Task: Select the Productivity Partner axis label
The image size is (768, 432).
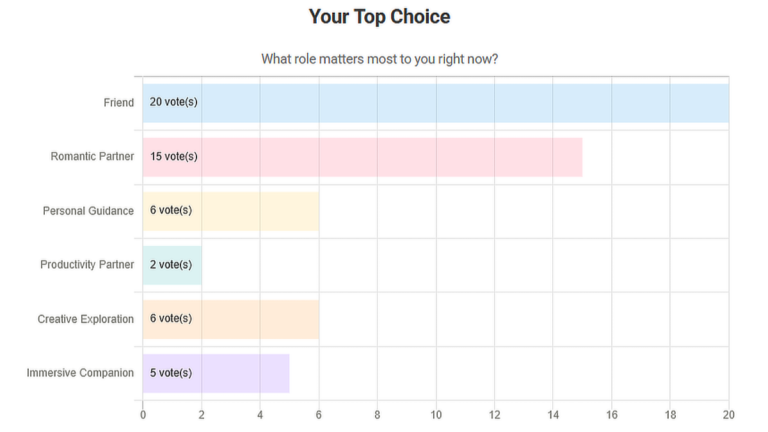Action: [x=87, y=264]
